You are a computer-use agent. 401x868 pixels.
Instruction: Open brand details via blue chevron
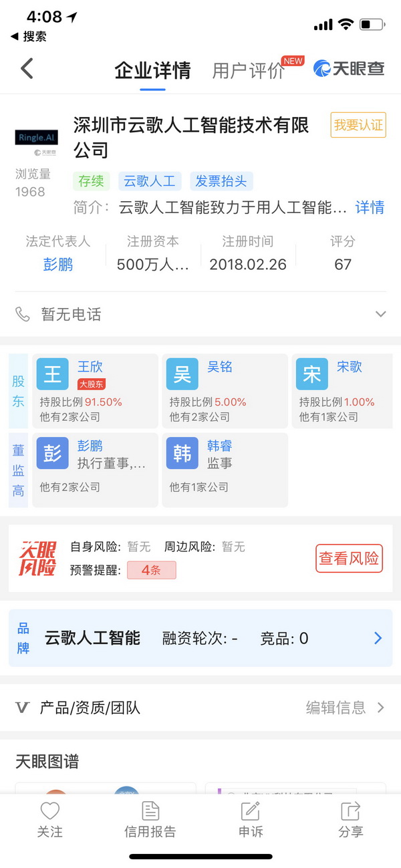(x=378, y=638)
